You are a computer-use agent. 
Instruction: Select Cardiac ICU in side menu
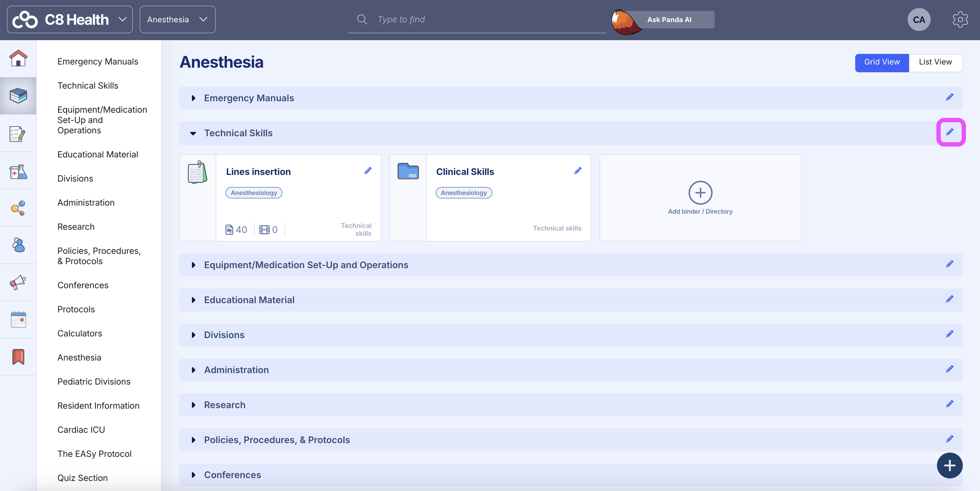point(81,430)
